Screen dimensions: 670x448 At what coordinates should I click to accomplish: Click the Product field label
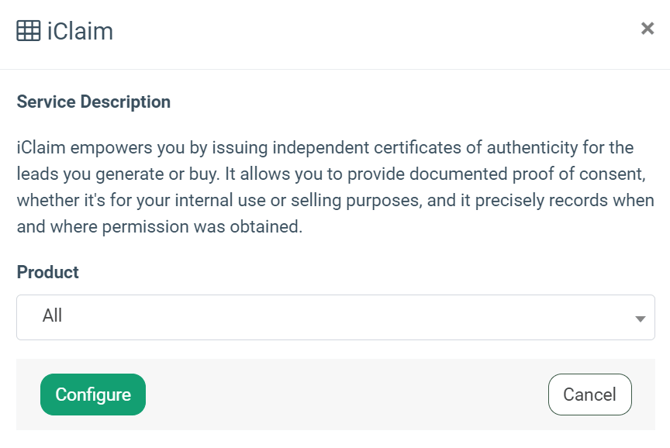click(x=48, y=272)
